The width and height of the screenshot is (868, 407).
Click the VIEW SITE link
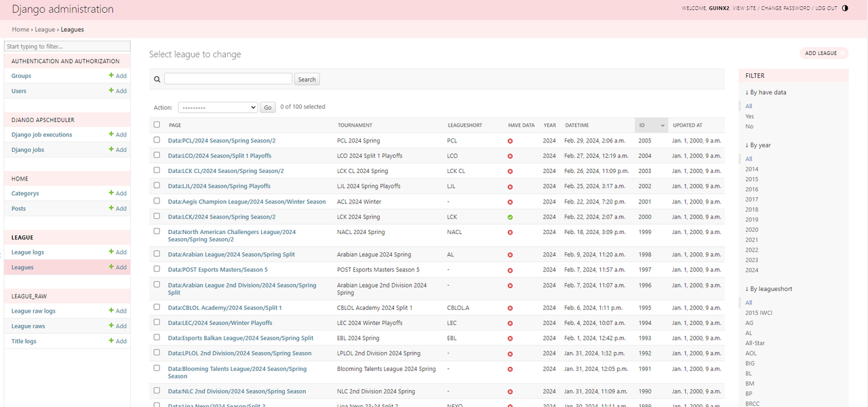tap(744, 8)
